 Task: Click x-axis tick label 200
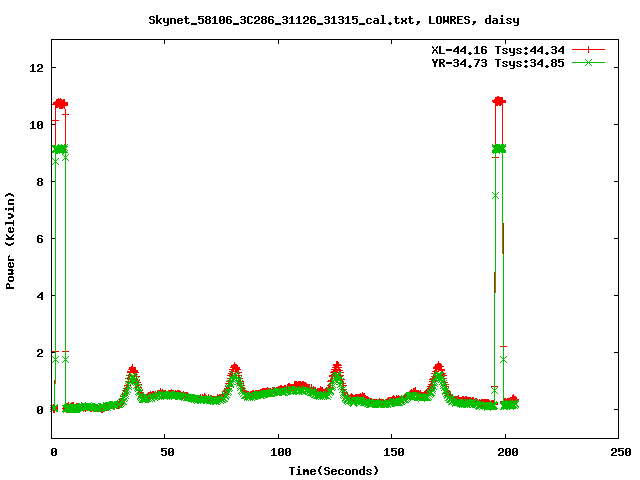[507, 452]
